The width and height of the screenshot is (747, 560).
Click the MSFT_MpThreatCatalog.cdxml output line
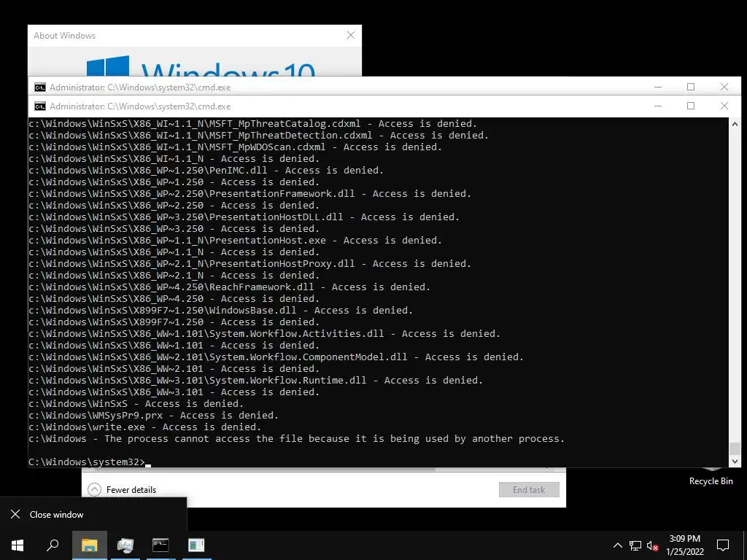tap(252, 124)
